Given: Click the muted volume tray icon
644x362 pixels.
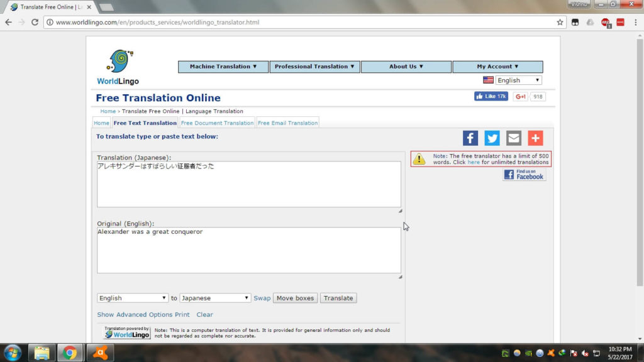Looking at the screenshot, I should coord(586,353).
